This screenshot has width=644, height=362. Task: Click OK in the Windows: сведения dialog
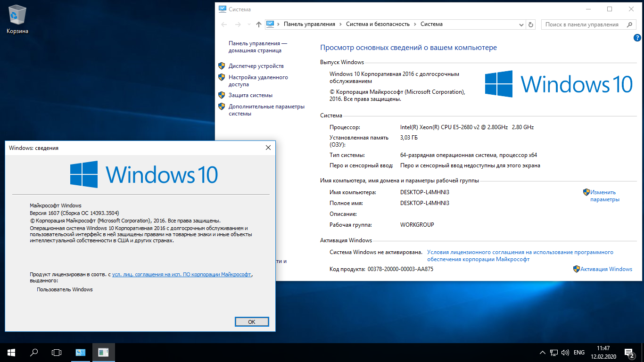tap(252, 321)
